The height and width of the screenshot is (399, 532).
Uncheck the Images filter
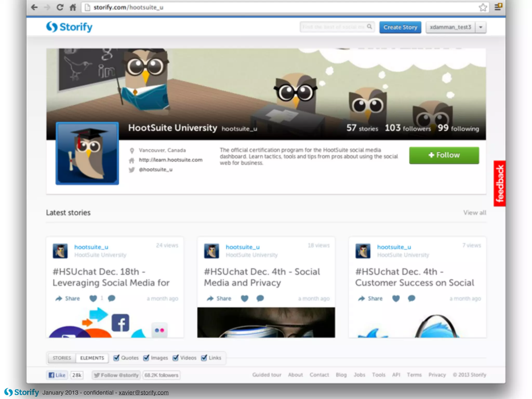click(x=146, y=358)
